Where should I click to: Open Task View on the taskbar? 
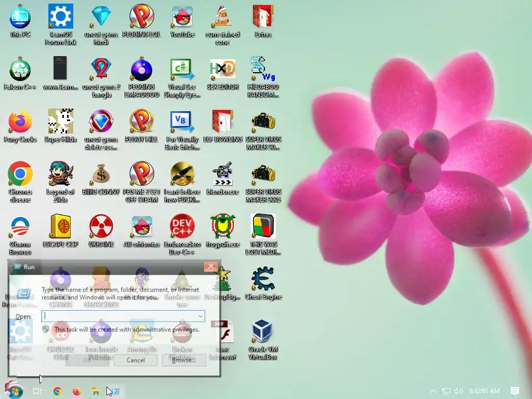37,391
